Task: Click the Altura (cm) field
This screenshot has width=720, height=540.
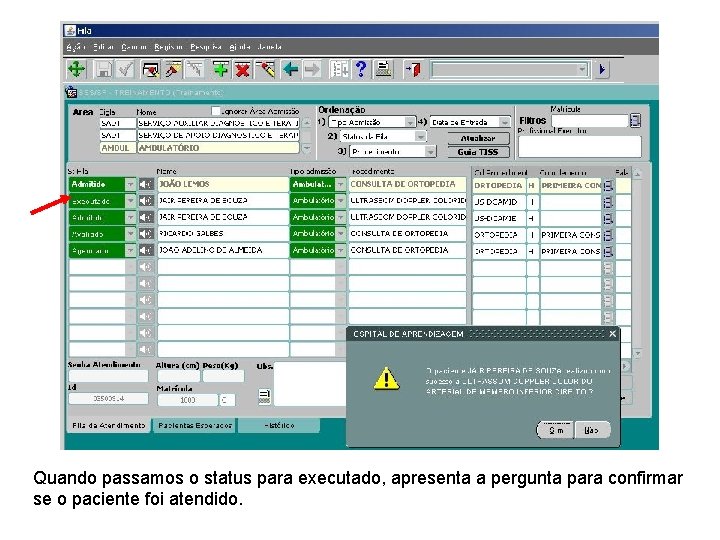Action: tap(178, 376)
